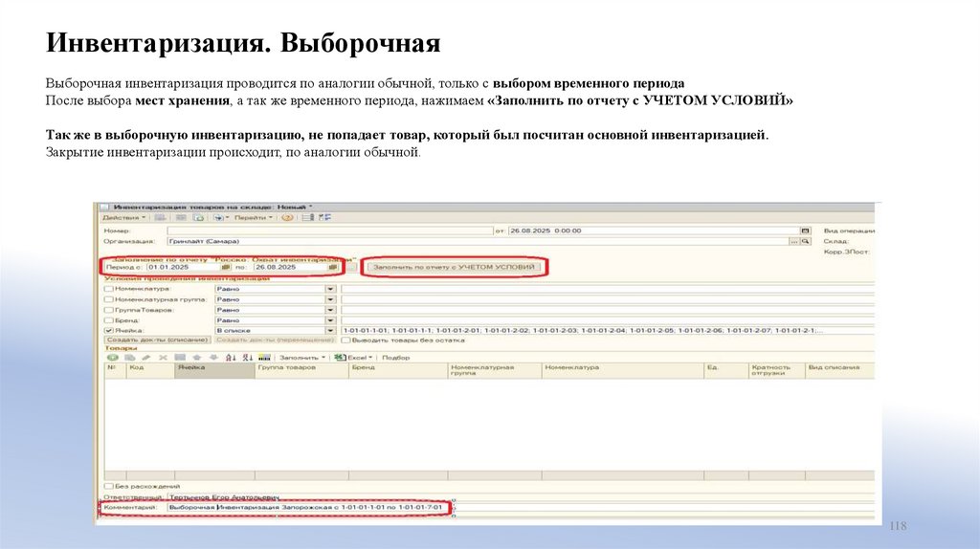Viewport: 980px width, 549px height.
Task: Click the Вид списания column header
Action: click(x=840, y=370)
